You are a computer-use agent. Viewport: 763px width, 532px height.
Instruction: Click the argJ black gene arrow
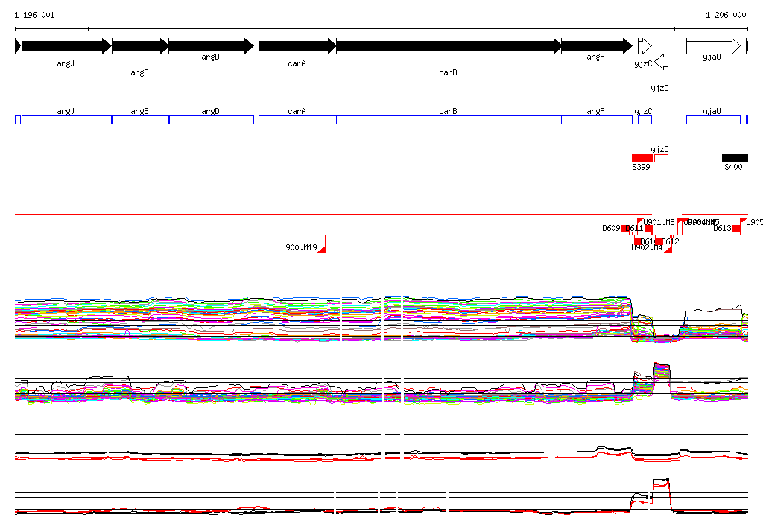tap(66, 46)
